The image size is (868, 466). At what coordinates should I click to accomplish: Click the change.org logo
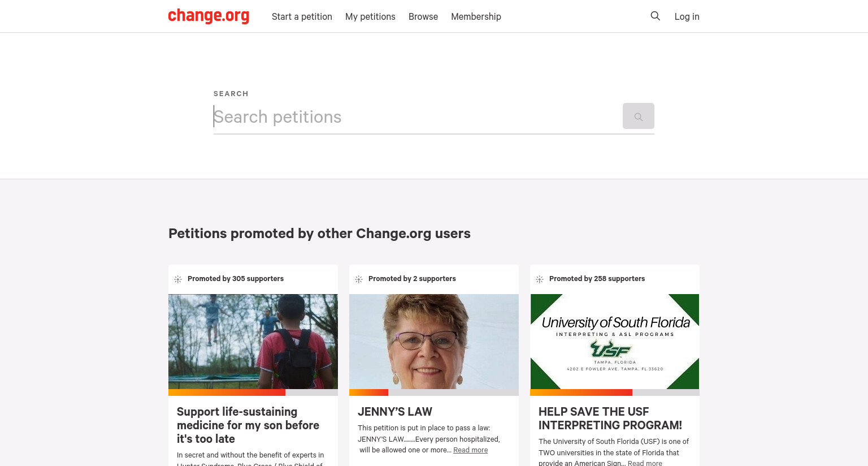tap(209, 16)
